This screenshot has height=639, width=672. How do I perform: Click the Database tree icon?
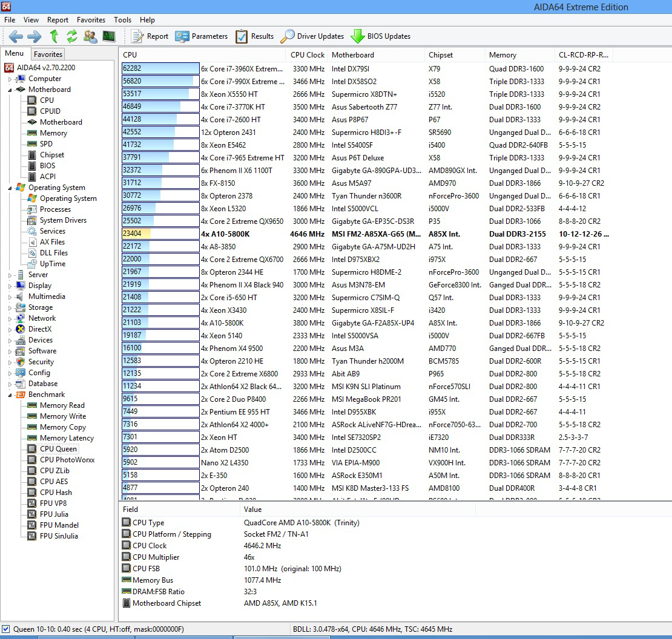tap(20, 384)
